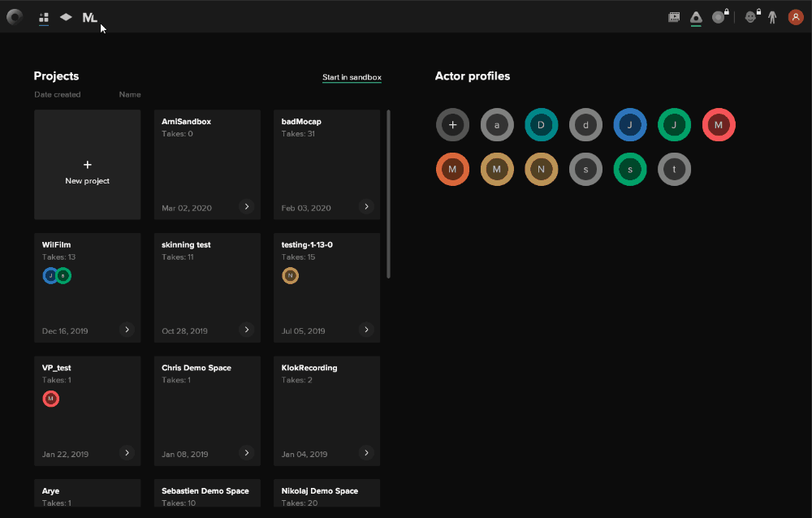Select the green 's' actor profile
Screen dimensions: 812x518
[x=630, y=170]
